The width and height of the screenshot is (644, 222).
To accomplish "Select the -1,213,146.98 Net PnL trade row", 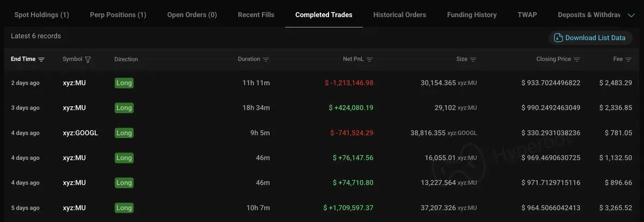I will click(322, 83).
